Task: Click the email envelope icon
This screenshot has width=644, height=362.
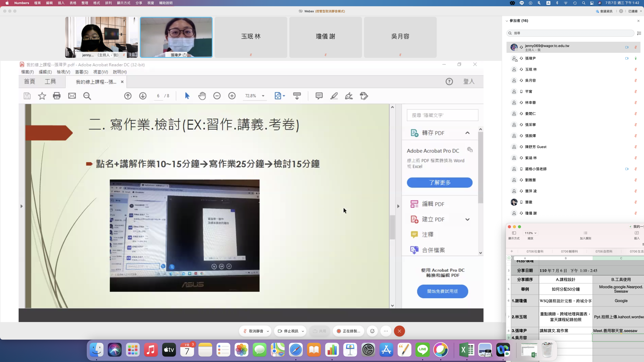Action: click(72, 96)
